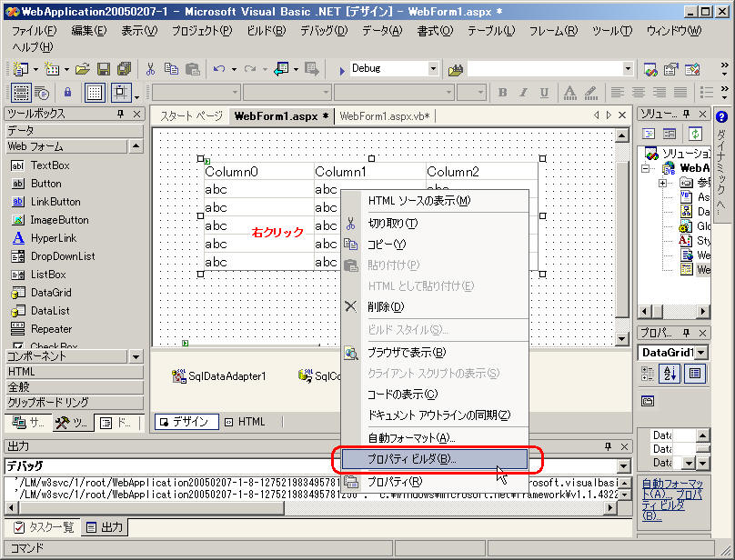Toggle the lock element toolbar button
Viewport: 735px width, 560px height.
point(67,93)
